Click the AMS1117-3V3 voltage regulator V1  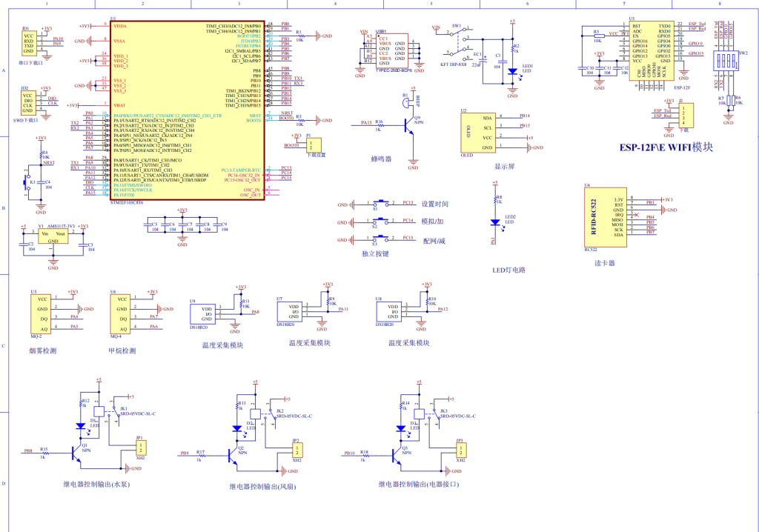(53, 236)
